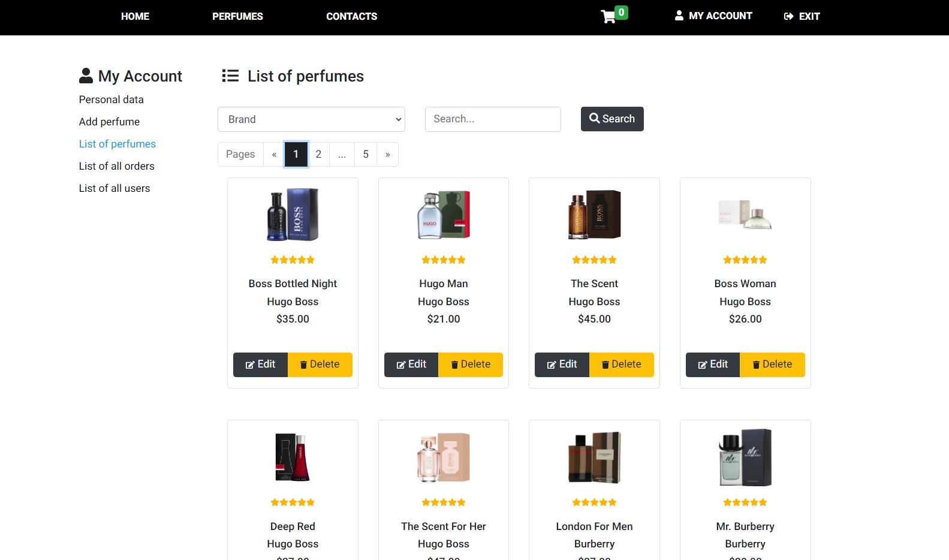
Task: Select List of perfumes in sidebar
Action: pos(118,144)
